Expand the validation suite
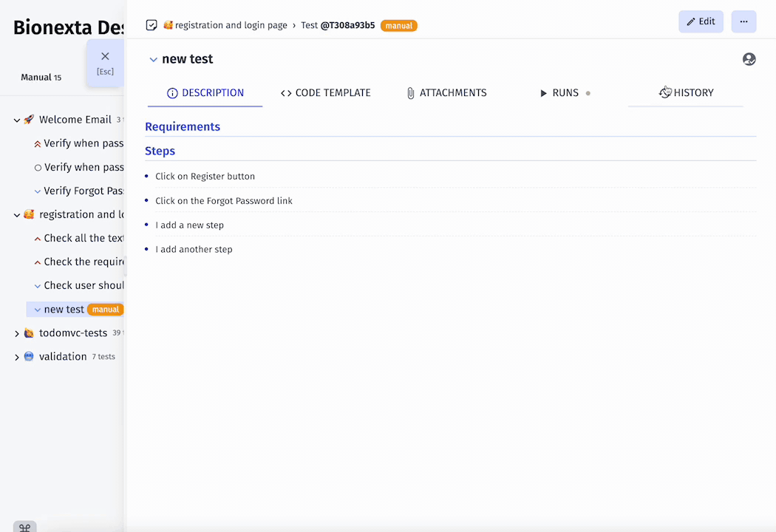Screen dimensions: 776x532 click(17, 358)
